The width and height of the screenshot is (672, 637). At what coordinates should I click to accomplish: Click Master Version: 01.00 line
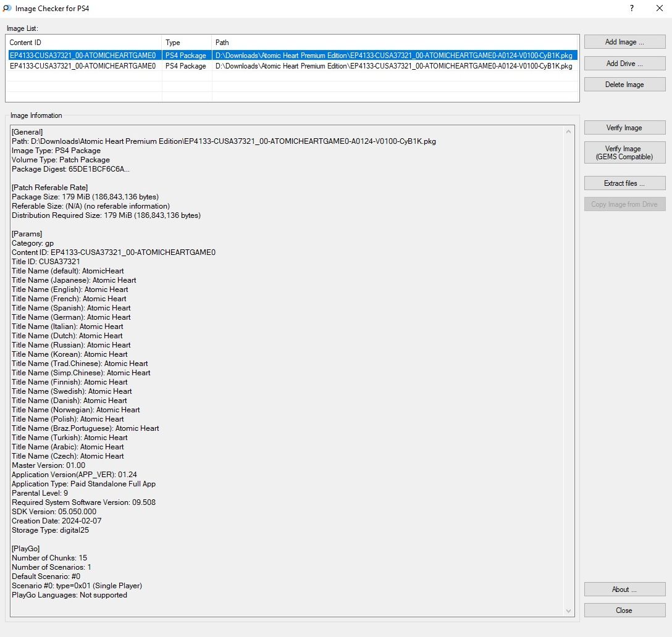(48, 465)
